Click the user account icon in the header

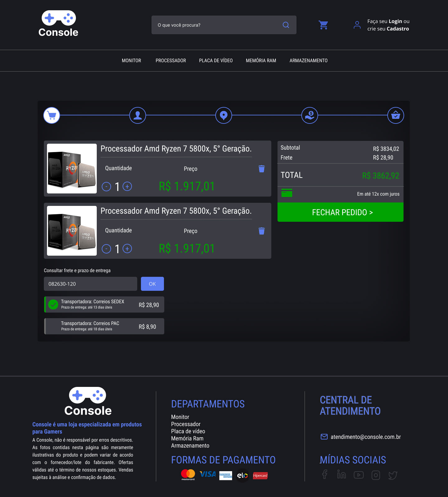click(357, 25)
